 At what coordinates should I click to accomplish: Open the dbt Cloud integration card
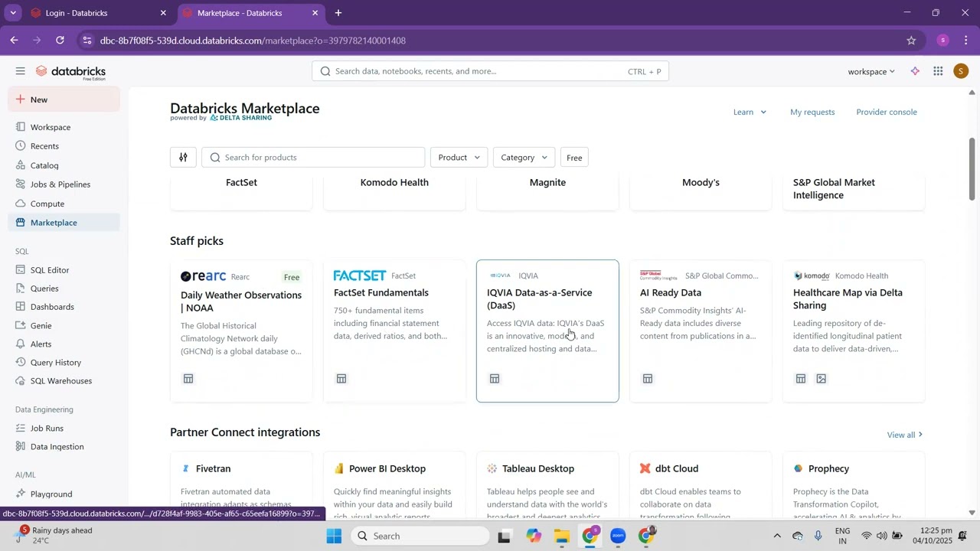click(x=701, y=484)
